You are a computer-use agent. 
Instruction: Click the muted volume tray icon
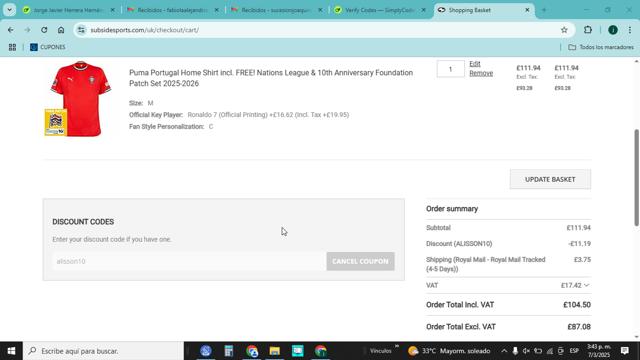point(527,351)
